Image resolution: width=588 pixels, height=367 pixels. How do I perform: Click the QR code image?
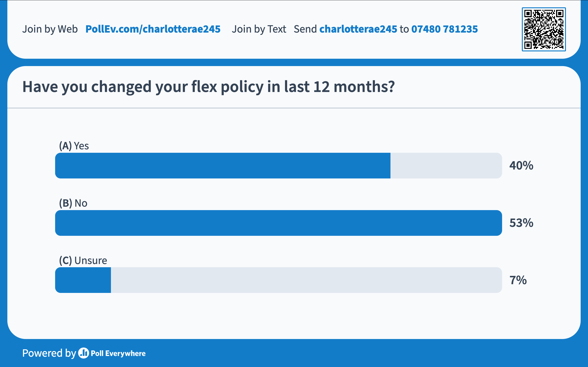[x=543, y=29]
